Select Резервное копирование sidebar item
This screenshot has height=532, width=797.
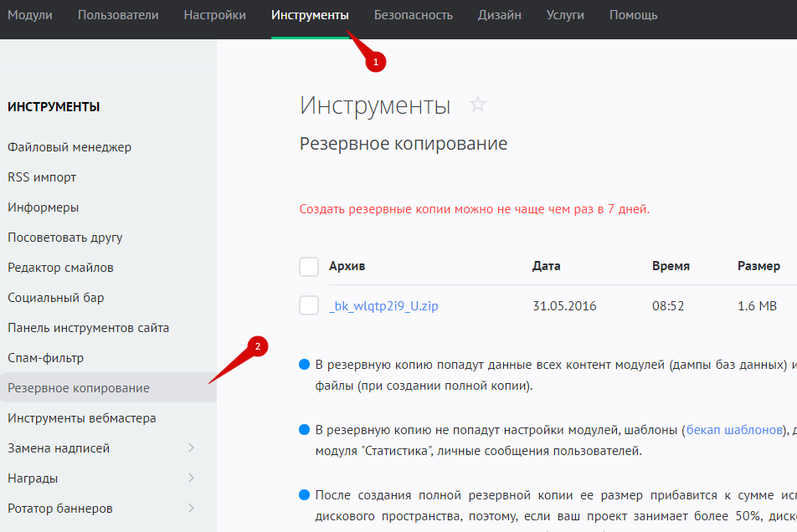tap(79, 388)
